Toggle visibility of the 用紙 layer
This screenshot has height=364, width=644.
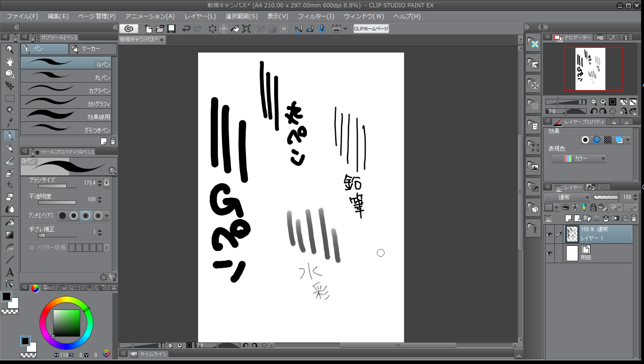[549, 253]
